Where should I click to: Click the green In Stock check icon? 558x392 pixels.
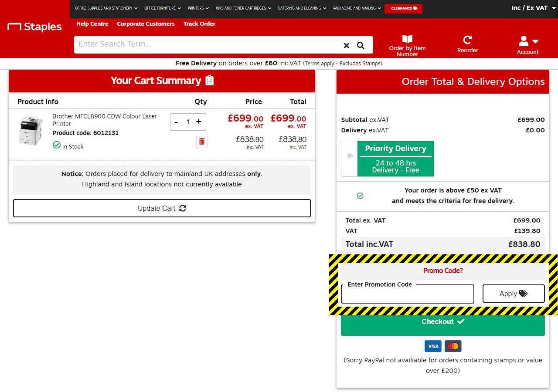click(57, 145)
